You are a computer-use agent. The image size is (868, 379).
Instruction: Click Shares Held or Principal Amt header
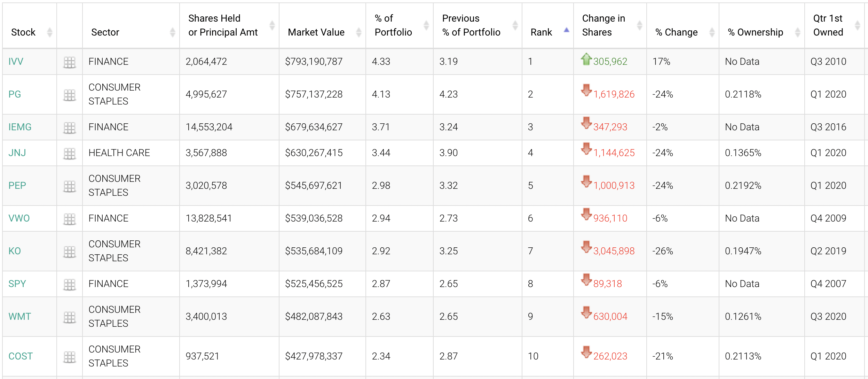223,25
